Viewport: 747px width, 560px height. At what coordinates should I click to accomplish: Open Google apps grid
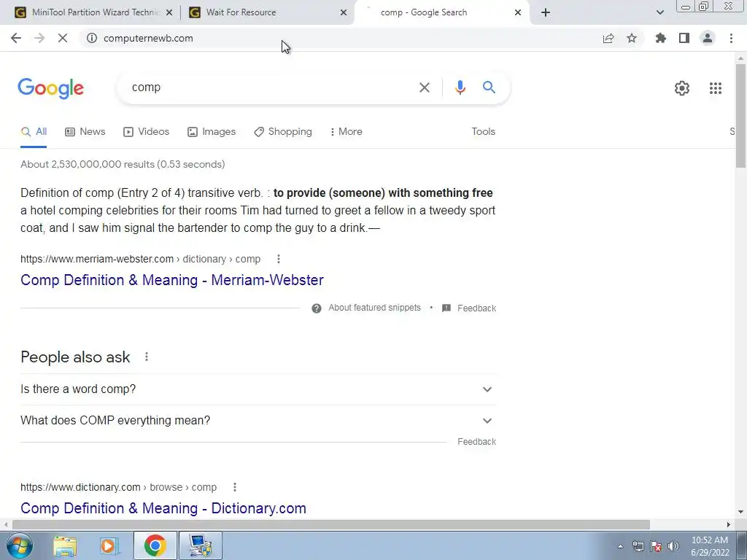coord(716,88)
